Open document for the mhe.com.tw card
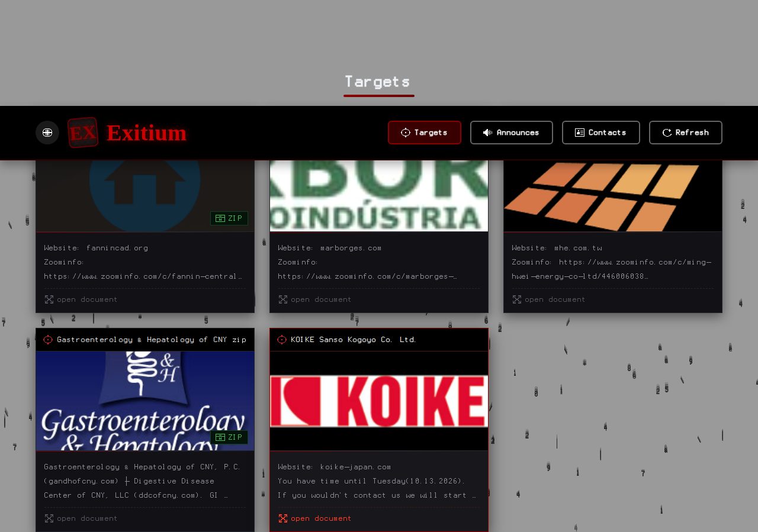The image size is (758, 532). pos(549,299)
